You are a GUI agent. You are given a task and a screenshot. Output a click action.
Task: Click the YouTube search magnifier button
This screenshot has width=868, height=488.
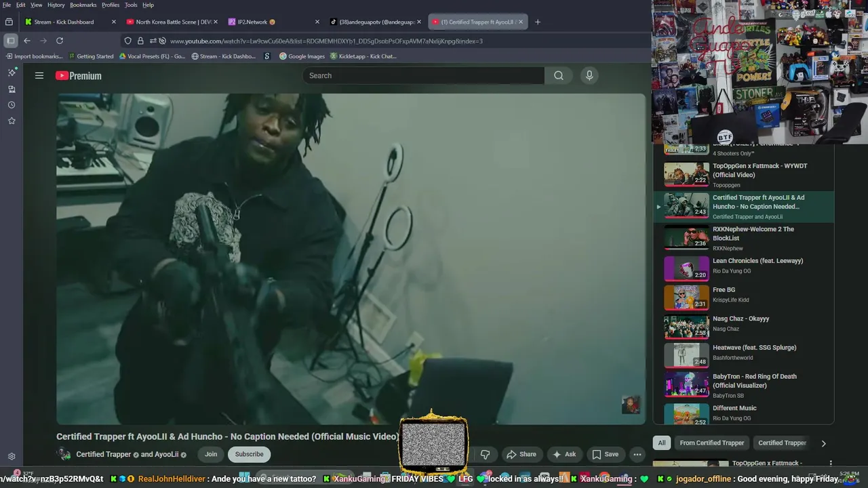point(558,75)
